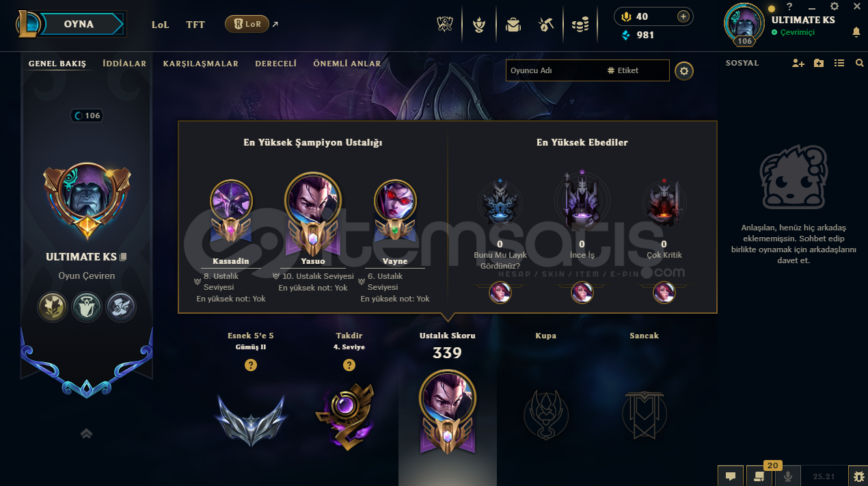Open the Collection backpack icon
The width and height of the screenshot is (868, 486).
pos(513,25)
